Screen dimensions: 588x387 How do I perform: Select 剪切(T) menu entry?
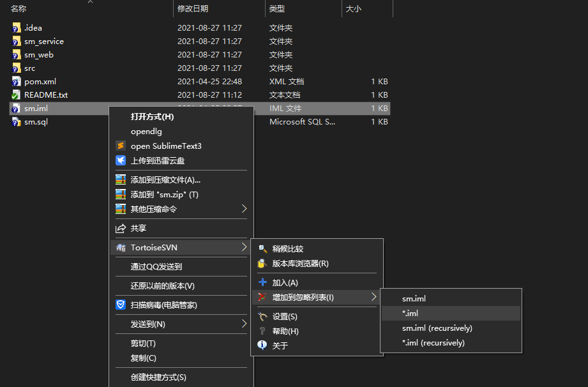pos(143,343)
